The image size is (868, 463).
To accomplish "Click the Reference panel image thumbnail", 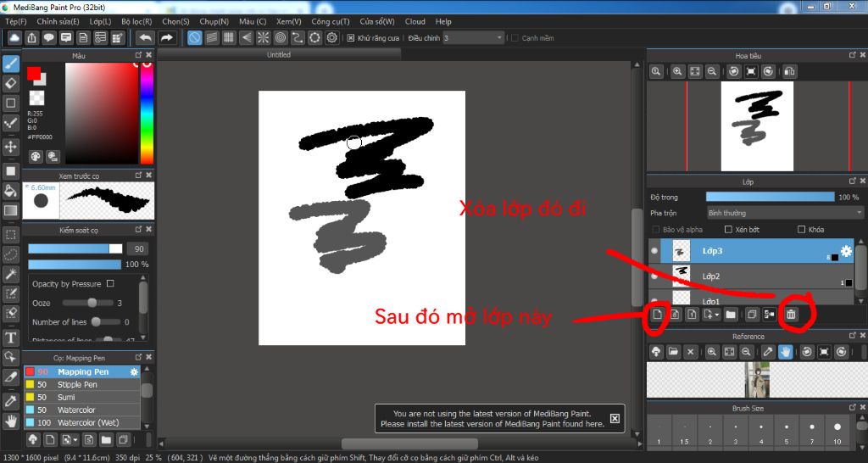I will point(757,379).
